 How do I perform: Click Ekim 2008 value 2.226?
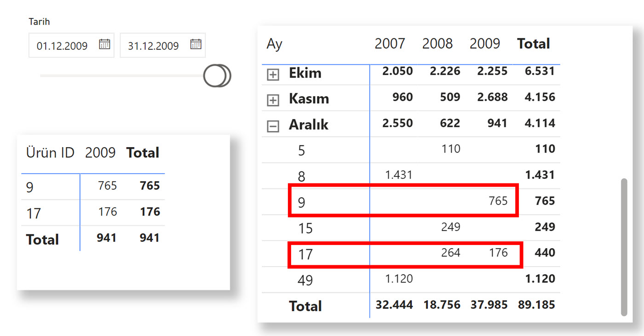(445, 71)
